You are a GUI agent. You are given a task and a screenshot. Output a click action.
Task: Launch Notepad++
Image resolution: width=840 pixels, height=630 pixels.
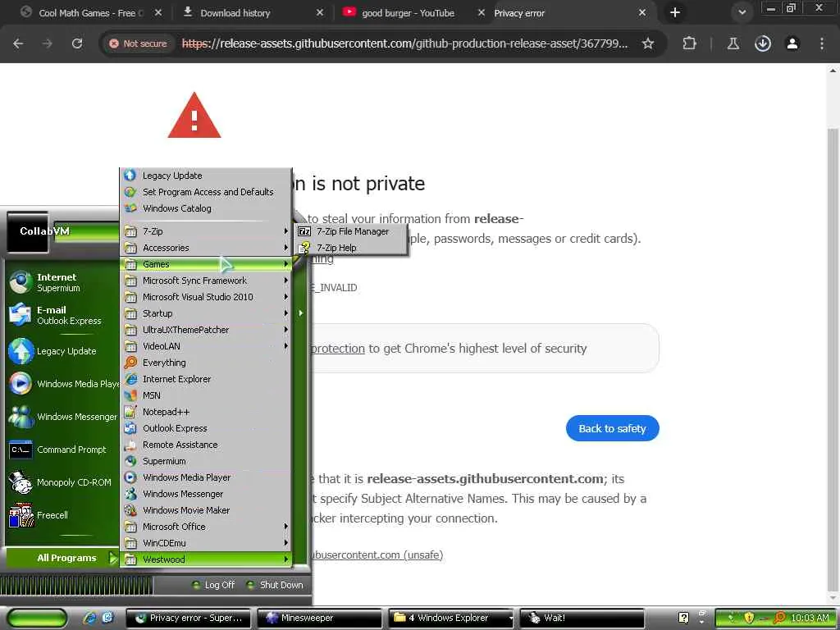pyautogui.click(x=206, y=412)
